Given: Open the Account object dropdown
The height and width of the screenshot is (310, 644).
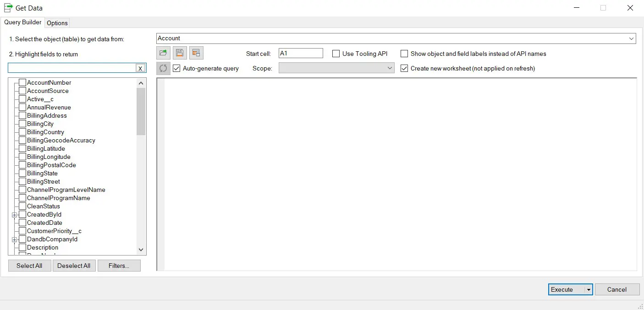Looking at the screenshot, I should point(632,38).
